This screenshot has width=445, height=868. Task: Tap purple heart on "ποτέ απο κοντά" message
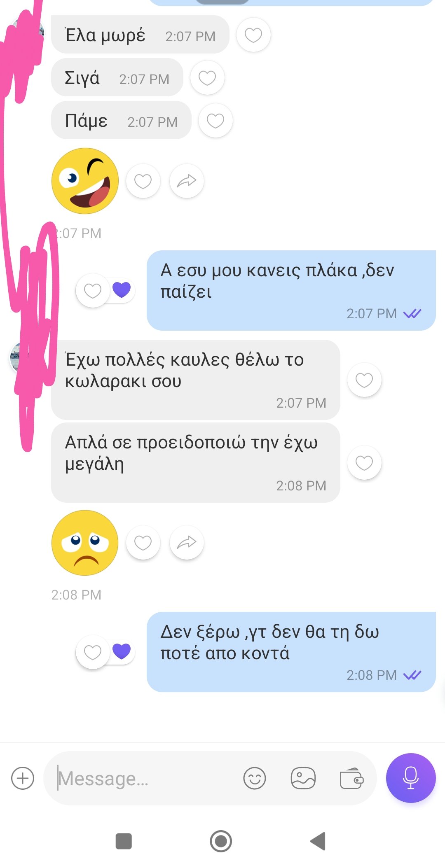122,651
